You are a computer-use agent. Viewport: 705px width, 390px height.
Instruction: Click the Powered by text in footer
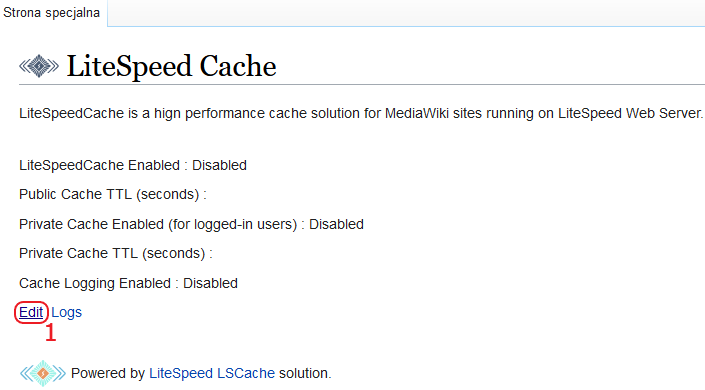coord(108,373)
